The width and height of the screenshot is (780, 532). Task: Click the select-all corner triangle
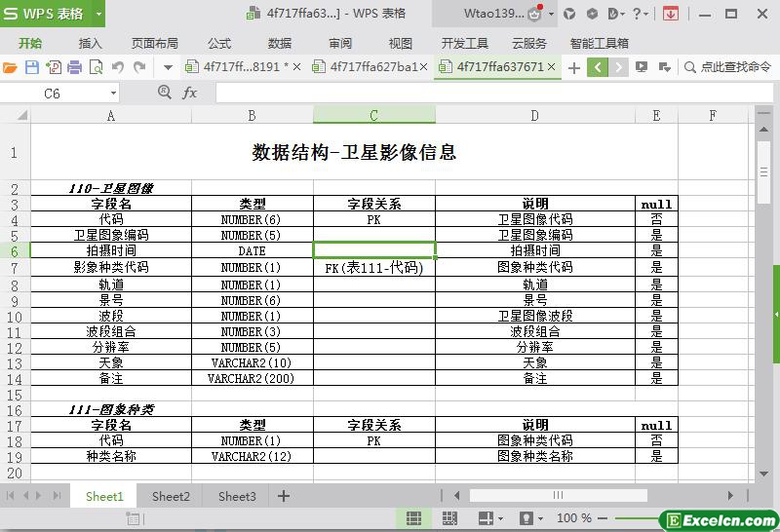[21, 115]
